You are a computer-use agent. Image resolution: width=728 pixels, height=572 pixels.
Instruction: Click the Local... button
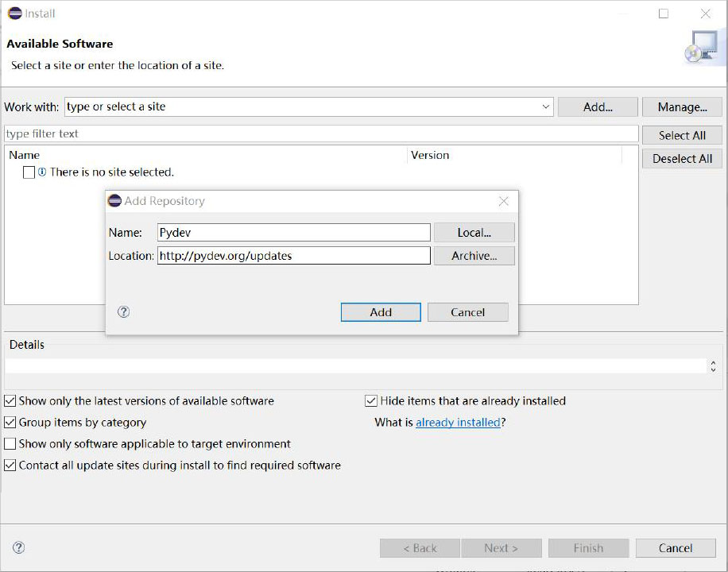coord(474,233)
